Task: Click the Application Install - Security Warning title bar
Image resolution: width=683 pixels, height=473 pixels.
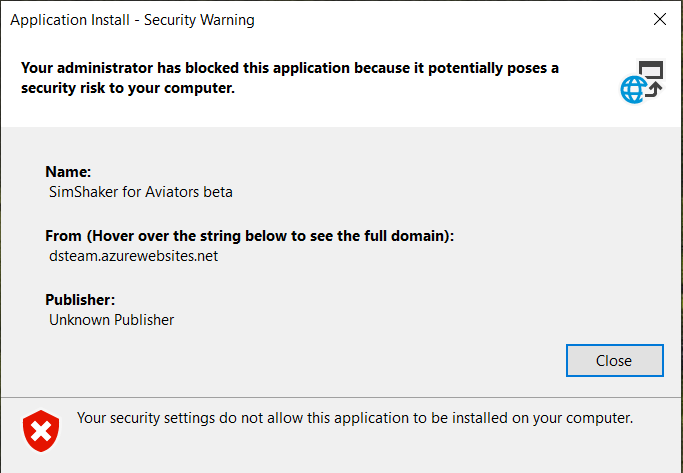Action: [x=132, y=20]
